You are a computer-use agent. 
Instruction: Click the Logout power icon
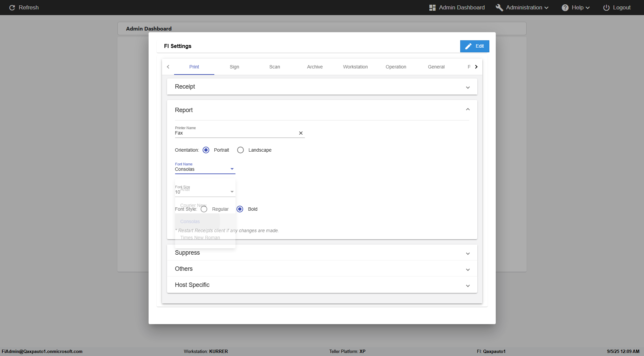tap(606, 7)
